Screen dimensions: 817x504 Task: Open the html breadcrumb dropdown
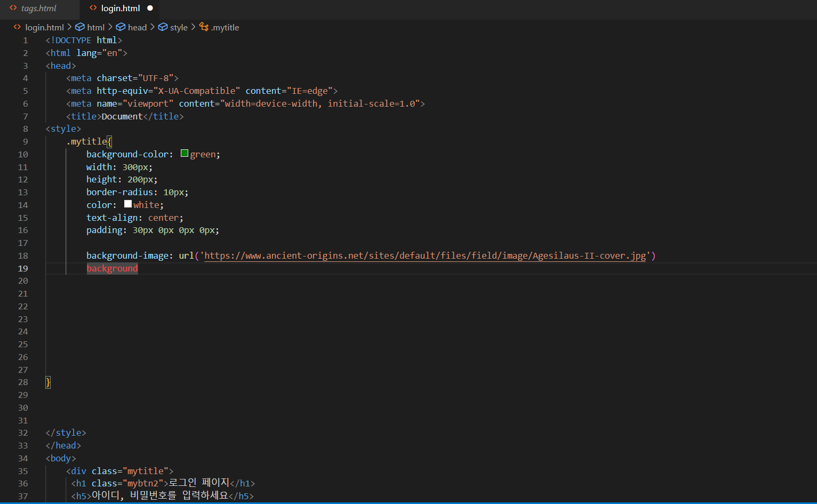[95, 27]
